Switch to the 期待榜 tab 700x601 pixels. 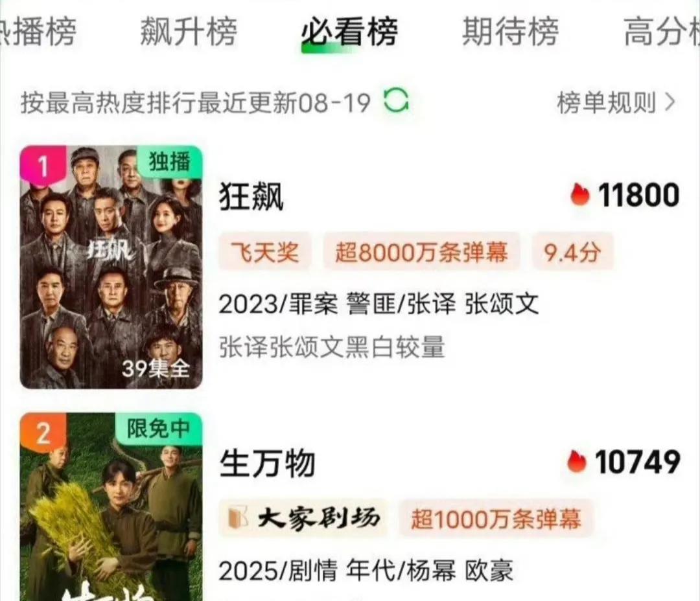point(510,32)
